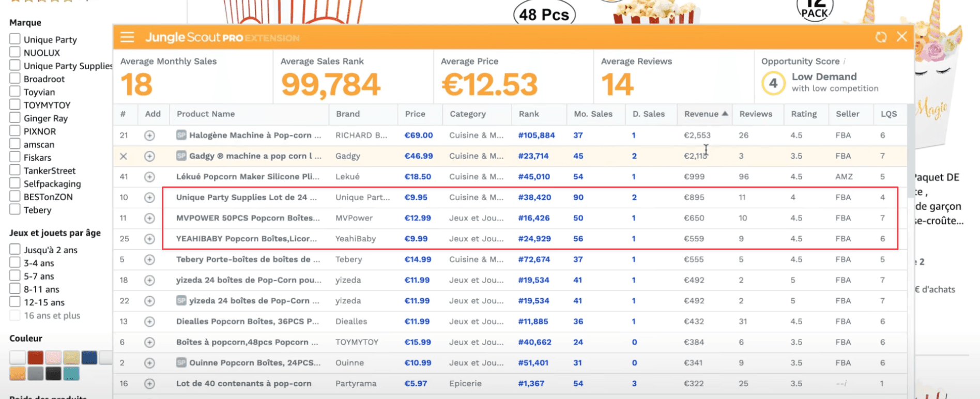980x399 pixels.
Task: Check the Broadroot brand filter
Action: 15,78
